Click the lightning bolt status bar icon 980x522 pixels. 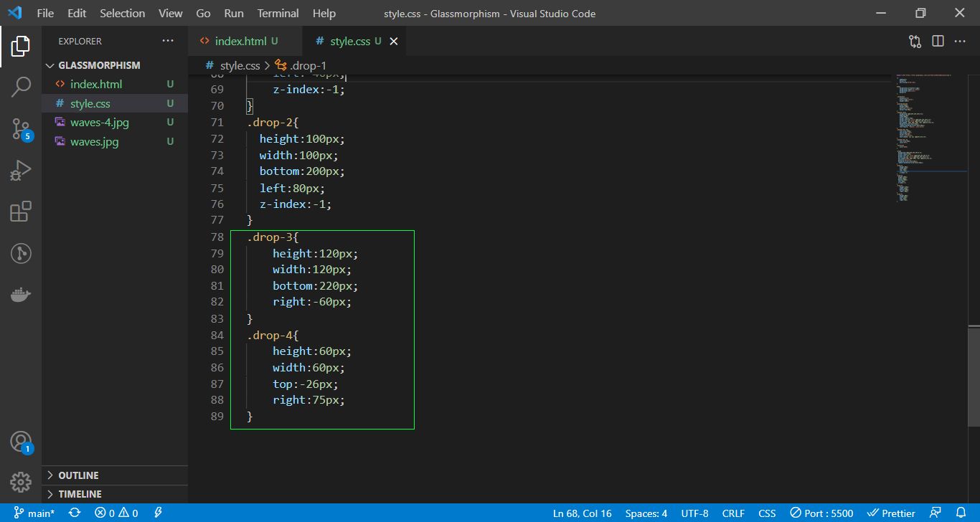click(x=158, y=513)
